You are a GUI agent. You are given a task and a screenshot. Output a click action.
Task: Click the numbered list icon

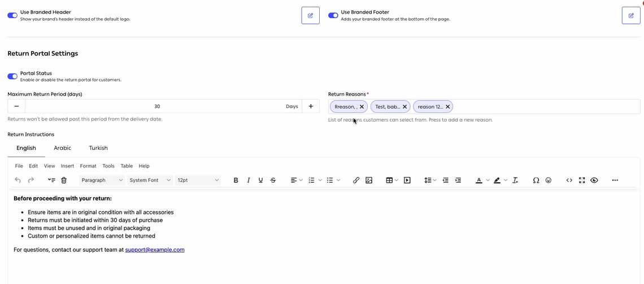click(311, 180)
